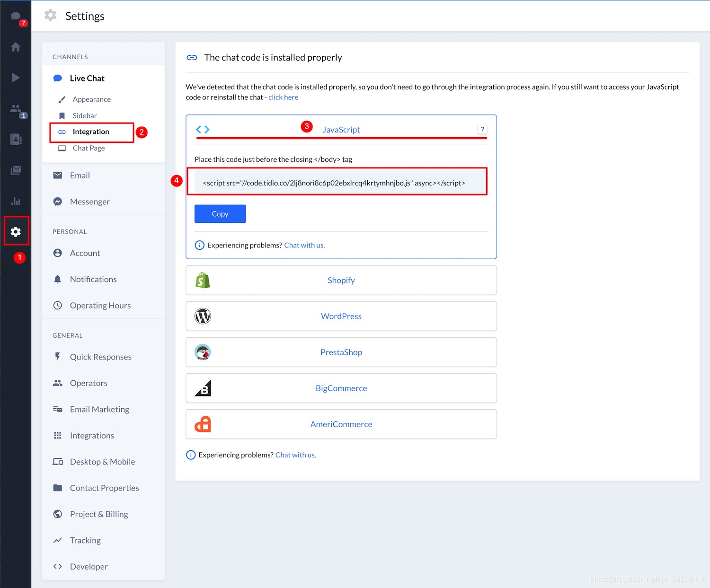Select Integration under Live Chat

click(92, 132)
